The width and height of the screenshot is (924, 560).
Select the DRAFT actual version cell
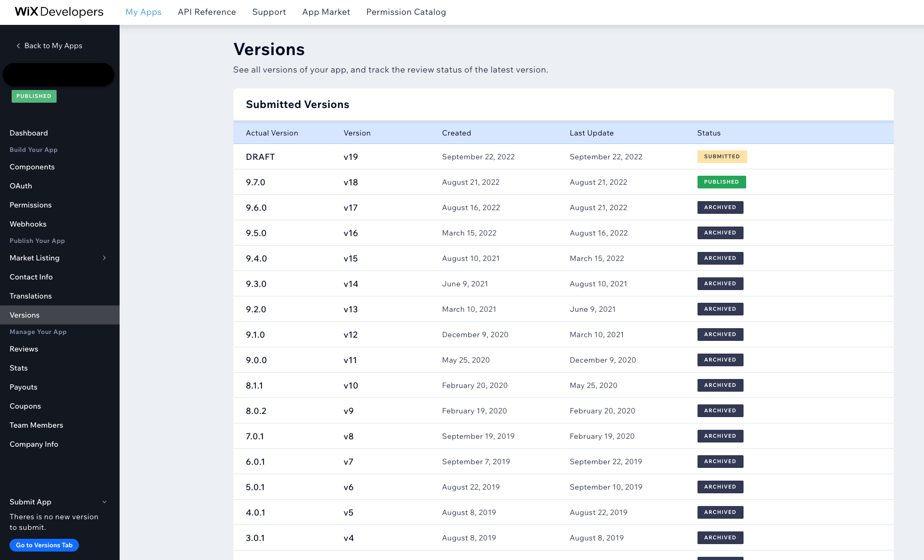[x=260, y=157]
